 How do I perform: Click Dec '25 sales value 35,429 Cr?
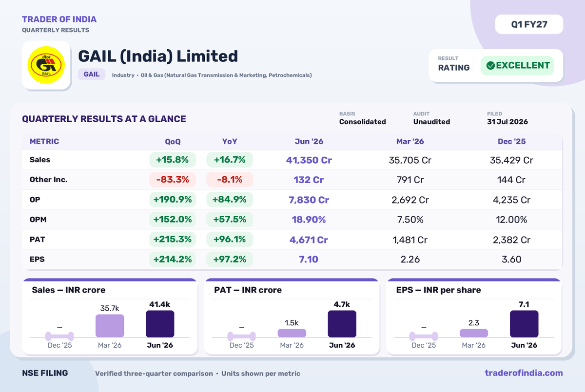pos(511,160)
